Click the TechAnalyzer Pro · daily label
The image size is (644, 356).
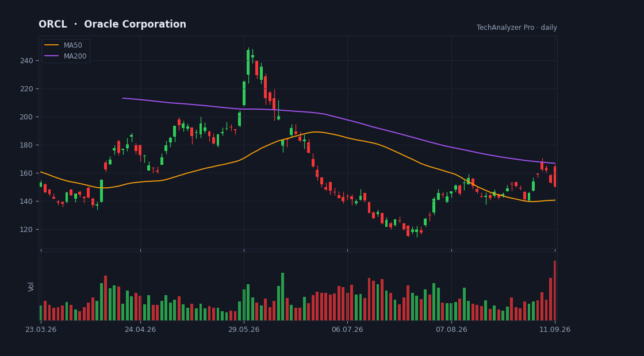517,28
